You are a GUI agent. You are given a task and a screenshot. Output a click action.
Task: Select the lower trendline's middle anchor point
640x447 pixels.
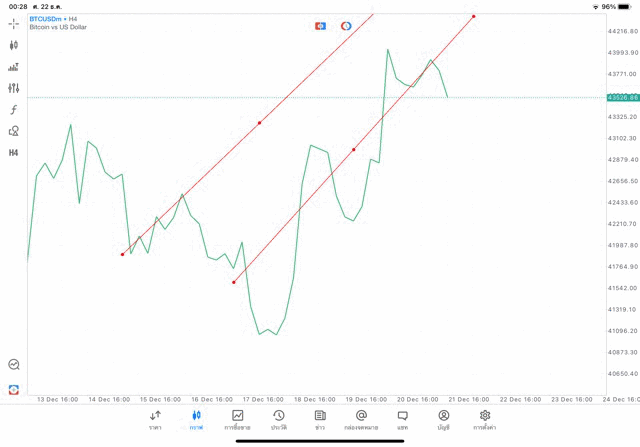pyautogui.click(x=354, y=150)
